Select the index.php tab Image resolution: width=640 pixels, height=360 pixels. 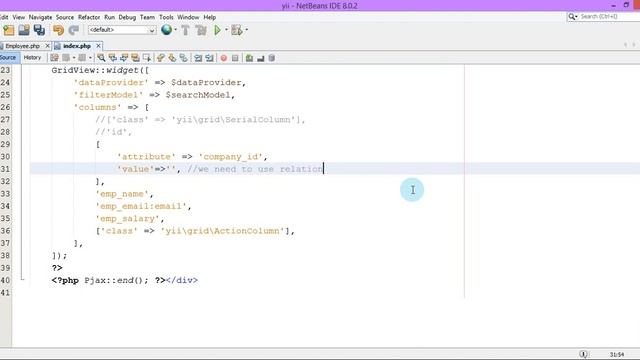[x=77, y=46]
